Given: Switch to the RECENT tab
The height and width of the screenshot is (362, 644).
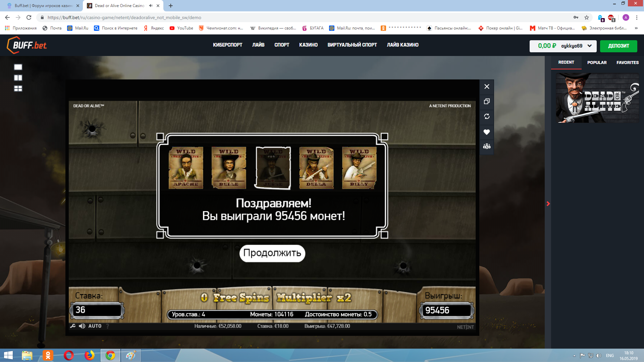Looking at the screenshot, I should (566, 62).
